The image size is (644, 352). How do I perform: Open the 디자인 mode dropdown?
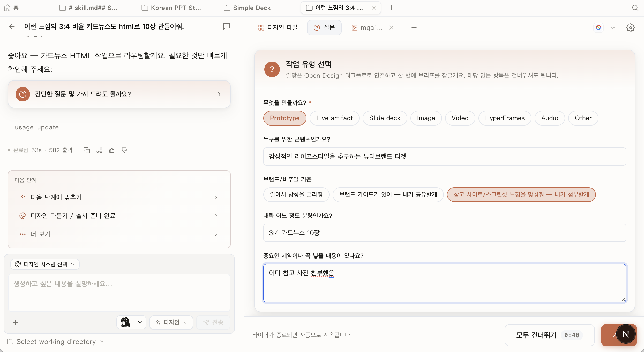pos(171,322)
